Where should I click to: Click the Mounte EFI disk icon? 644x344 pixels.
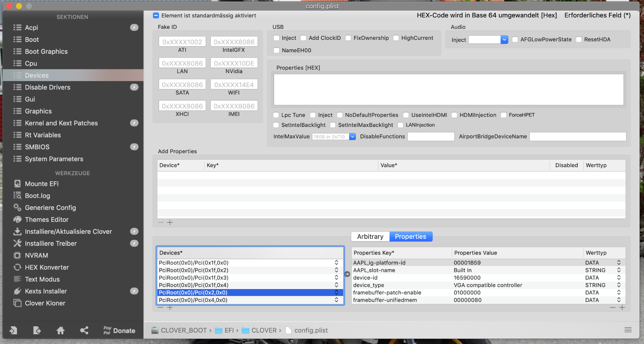[17, 184]
